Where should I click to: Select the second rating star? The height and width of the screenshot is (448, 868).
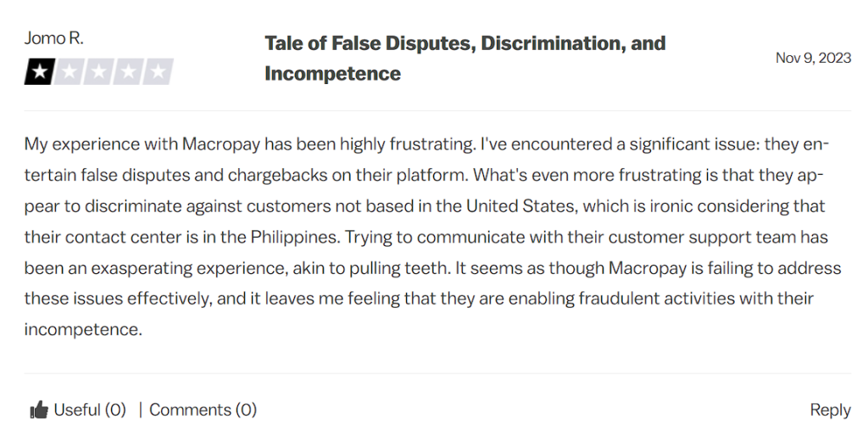tap(69, 71)
